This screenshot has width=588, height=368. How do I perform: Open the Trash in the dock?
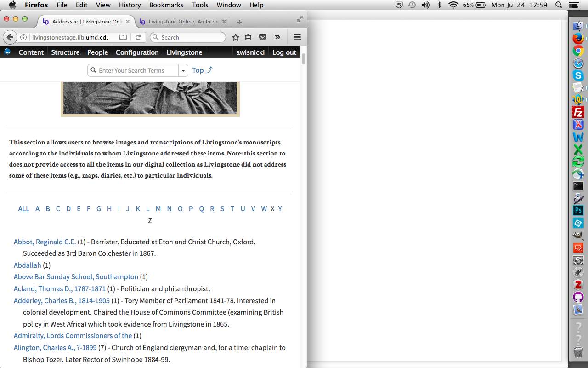578,352
